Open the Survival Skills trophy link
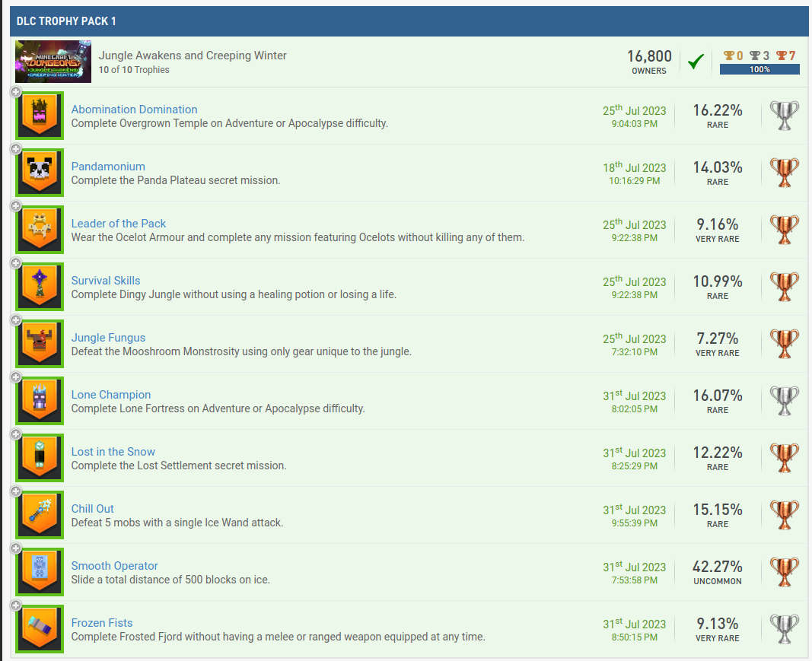This screenshot has height=661, width=812. coord(106,281)
